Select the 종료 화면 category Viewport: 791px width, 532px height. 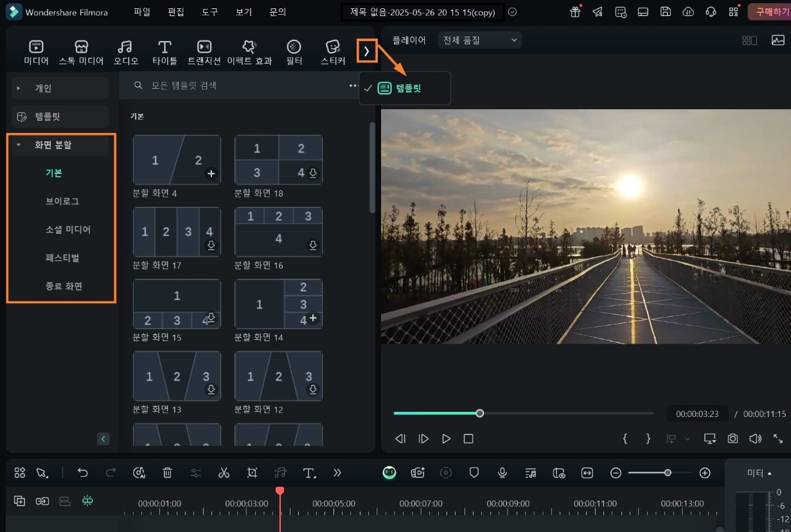click(x=64, y=286)
